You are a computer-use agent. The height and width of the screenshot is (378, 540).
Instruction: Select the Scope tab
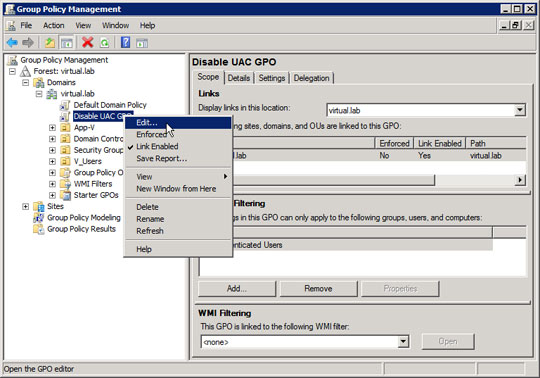[x=208, y=77]
